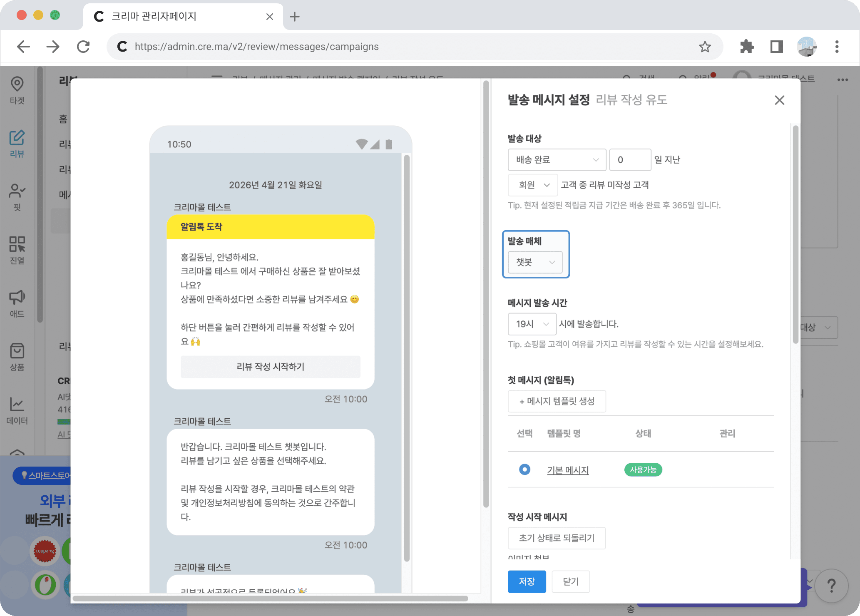
Task: Bookmark page with star icon
Action: click(x=704, y=47)
